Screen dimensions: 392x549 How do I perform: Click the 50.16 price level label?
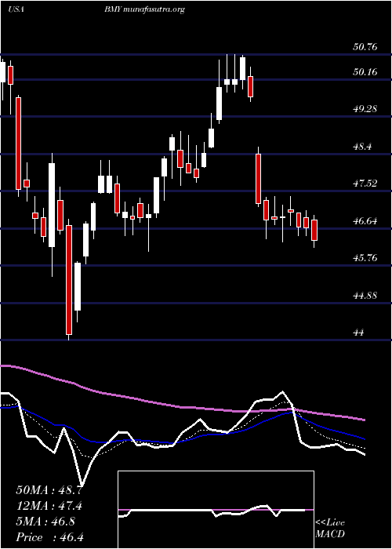click(365, 72)
